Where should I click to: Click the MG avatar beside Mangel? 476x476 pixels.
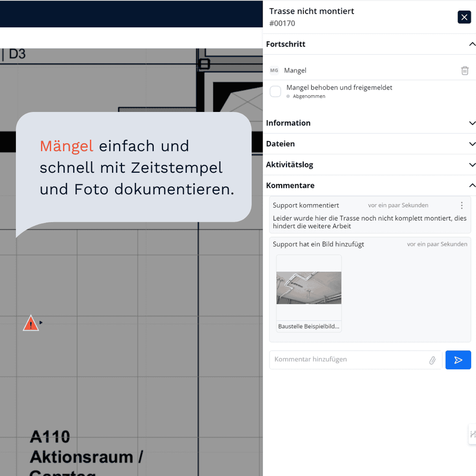pos(274,70)
